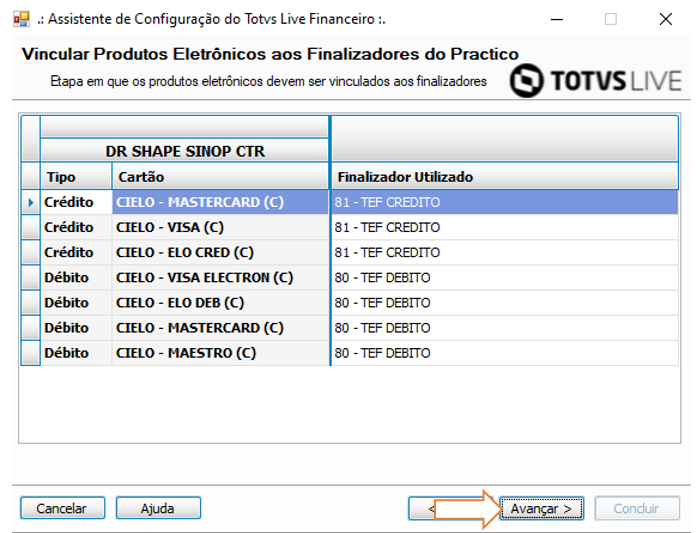Close the configuration assistant window
The height and width of the screenshot is (533, 696).
click(665, 19)
